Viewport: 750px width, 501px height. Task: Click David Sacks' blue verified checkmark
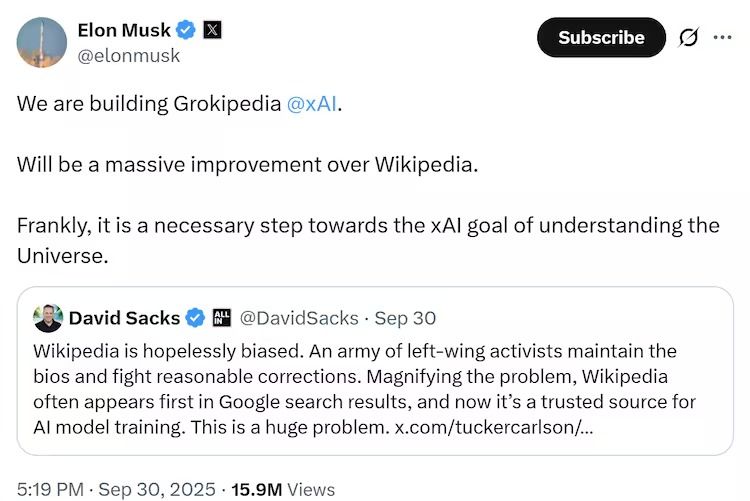pos(196,318)
